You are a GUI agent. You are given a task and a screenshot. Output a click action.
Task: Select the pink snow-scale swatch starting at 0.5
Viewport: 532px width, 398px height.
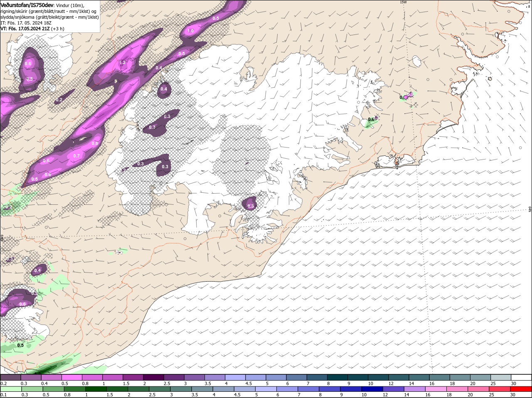(71, 377)
